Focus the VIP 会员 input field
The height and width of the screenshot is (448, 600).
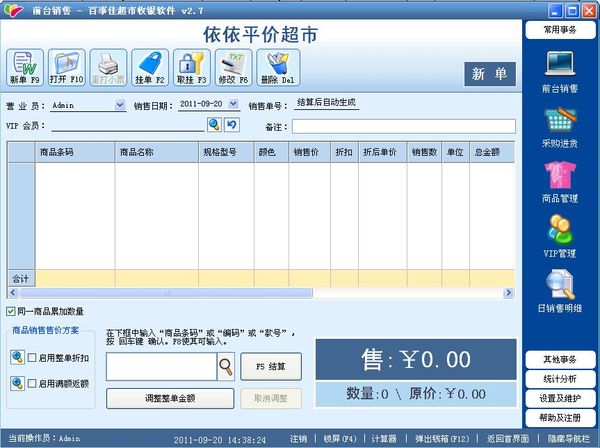128,125
